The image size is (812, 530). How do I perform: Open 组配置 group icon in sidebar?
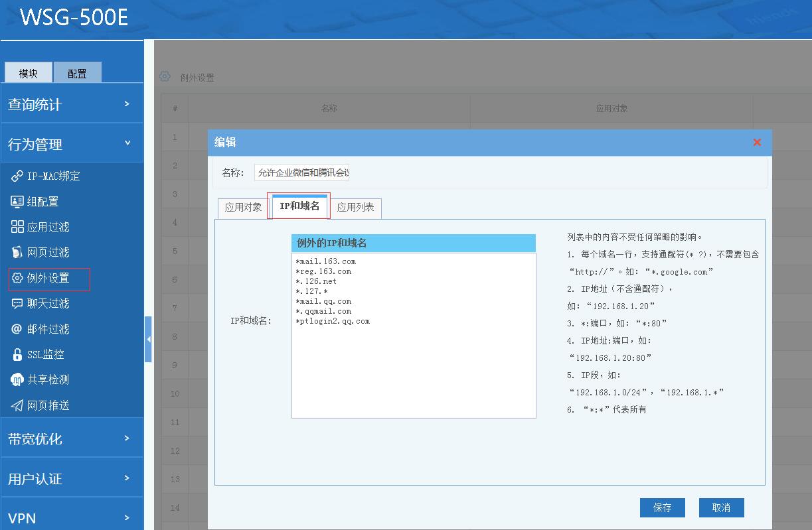(x=17, y=202)
